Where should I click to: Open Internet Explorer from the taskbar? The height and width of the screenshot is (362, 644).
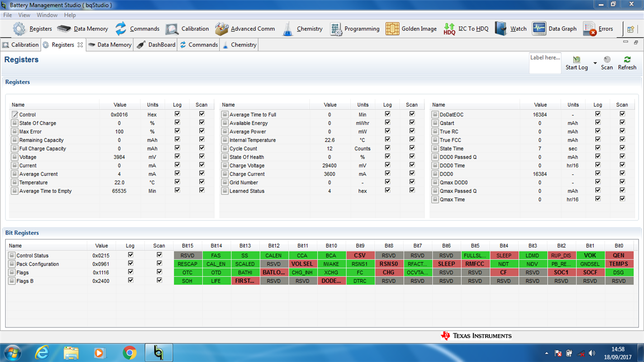tap(42, 353)
